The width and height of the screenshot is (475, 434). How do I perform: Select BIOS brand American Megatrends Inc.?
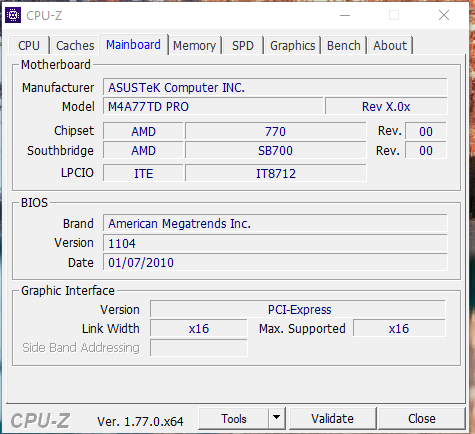pyautogui.click(x=275, y=224)
